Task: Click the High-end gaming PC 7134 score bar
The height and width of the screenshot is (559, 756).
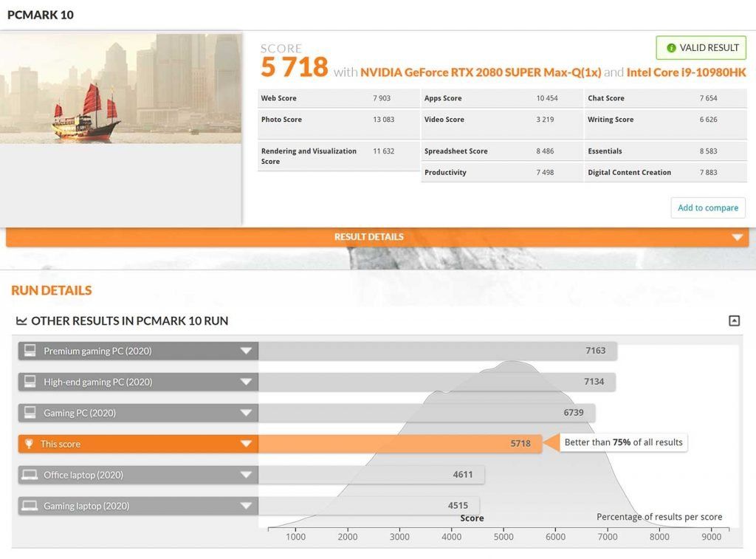Action: point(437,382)
